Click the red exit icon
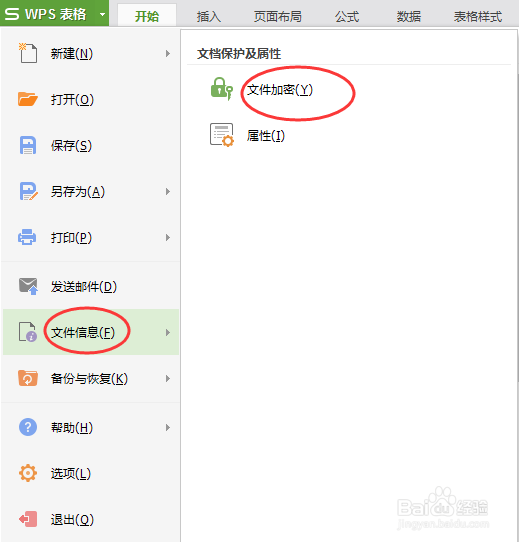The image size is (519, 542). [28, 519]
